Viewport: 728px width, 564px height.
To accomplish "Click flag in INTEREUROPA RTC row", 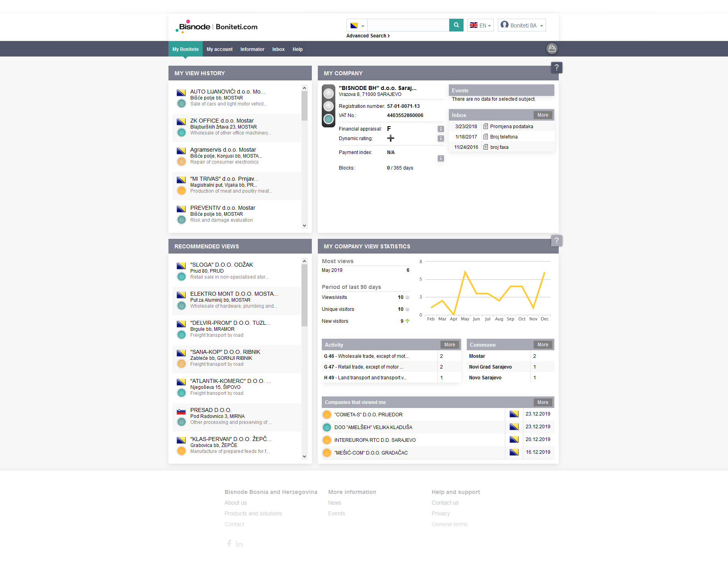I will [514, 439].
